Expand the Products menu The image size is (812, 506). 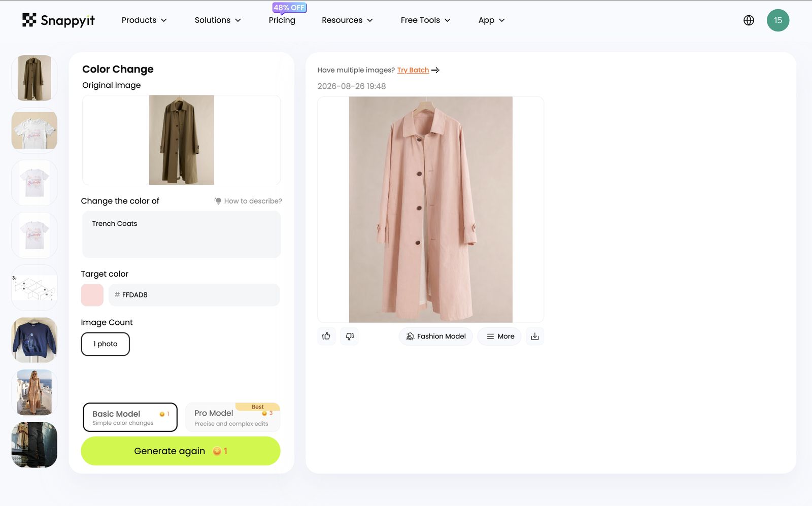tap(144, 20)
